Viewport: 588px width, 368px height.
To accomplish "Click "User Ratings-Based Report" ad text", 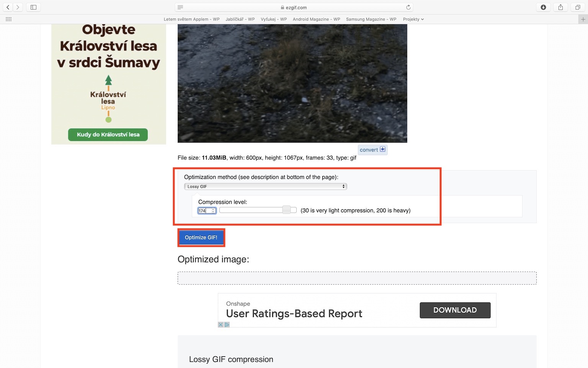I will tap(294, 314).
